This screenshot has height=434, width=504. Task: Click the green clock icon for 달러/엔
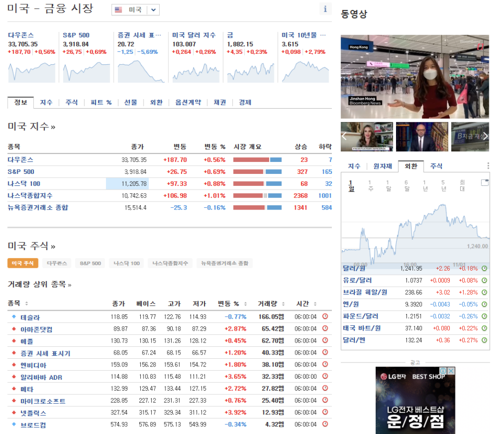(x=484, y=340)
